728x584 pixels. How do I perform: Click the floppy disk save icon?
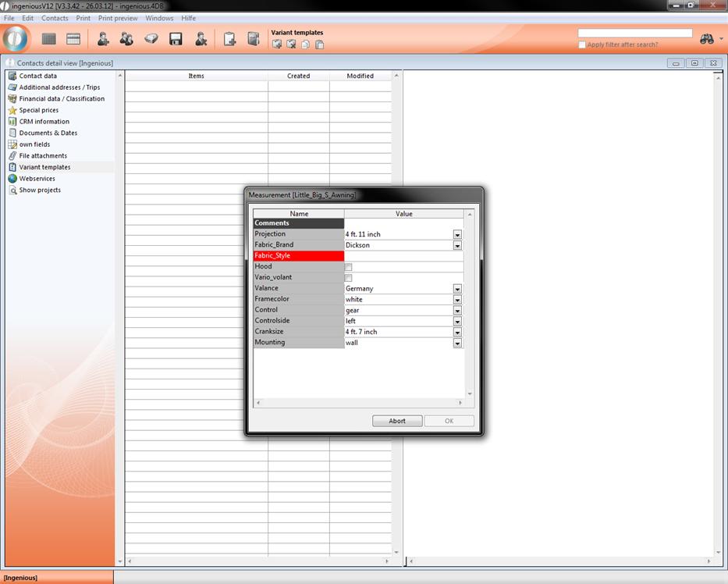(176, 39)
